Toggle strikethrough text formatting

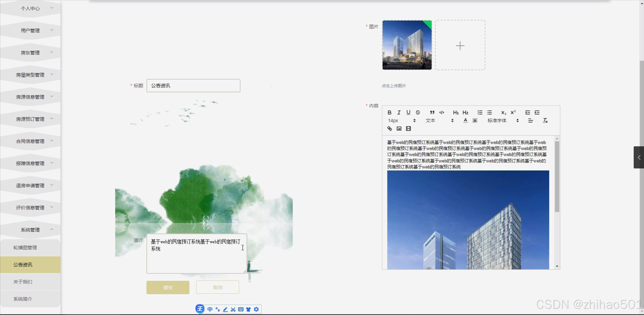coord(418,112)
